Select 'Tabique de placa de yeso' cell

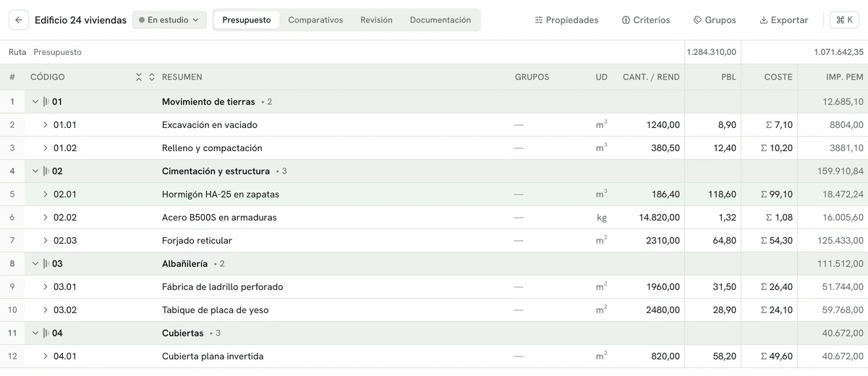[215, 310]
